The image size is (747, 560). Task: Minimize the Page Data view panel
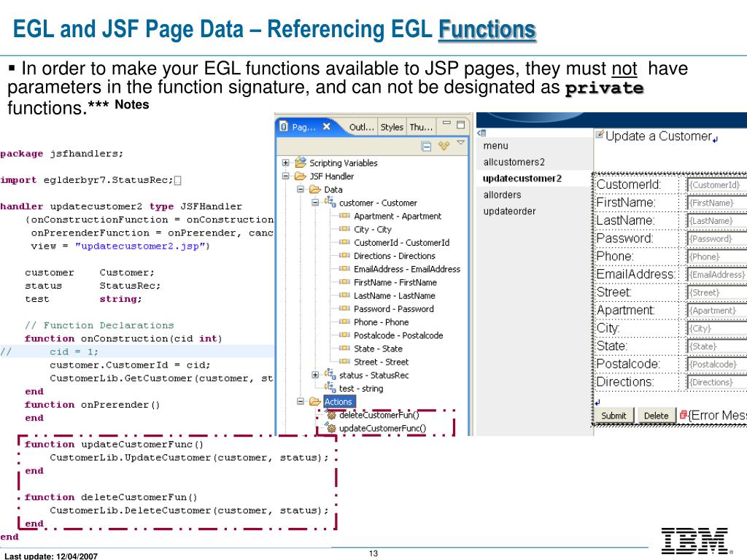point(446,122)
